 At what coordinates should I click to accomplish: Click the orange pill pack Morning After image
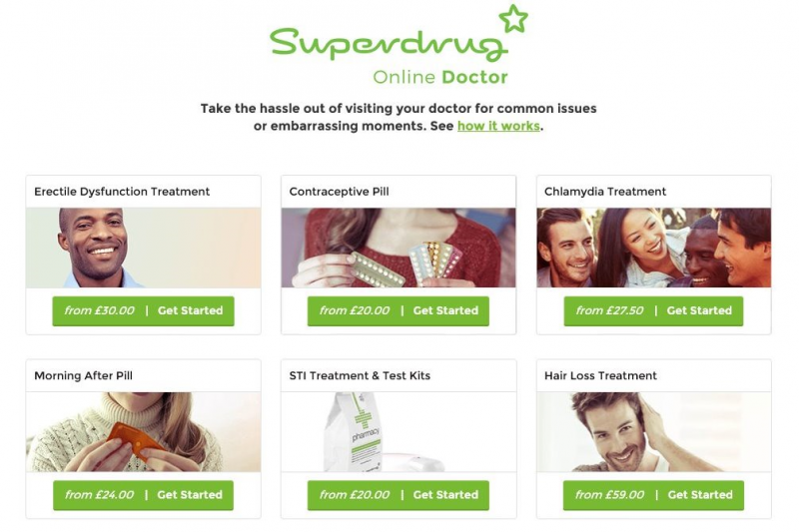143,432
